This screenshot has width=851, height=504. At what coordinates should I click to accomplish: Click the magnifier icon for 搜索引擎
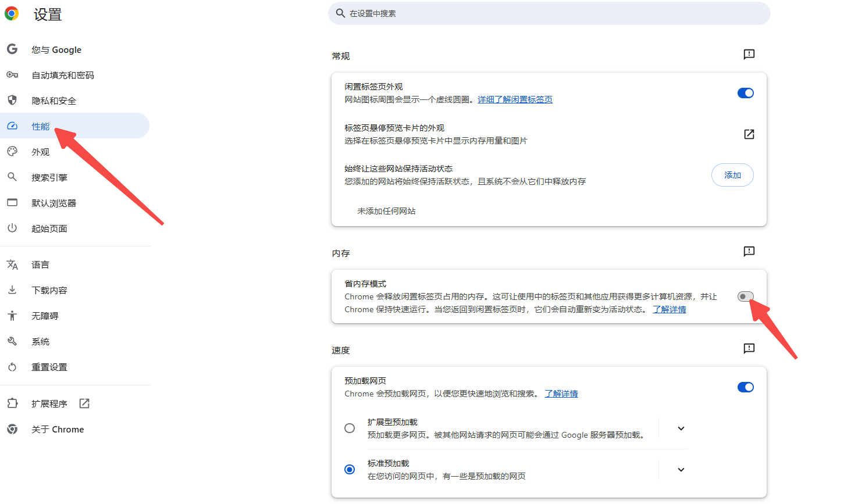tap(12, 177)
